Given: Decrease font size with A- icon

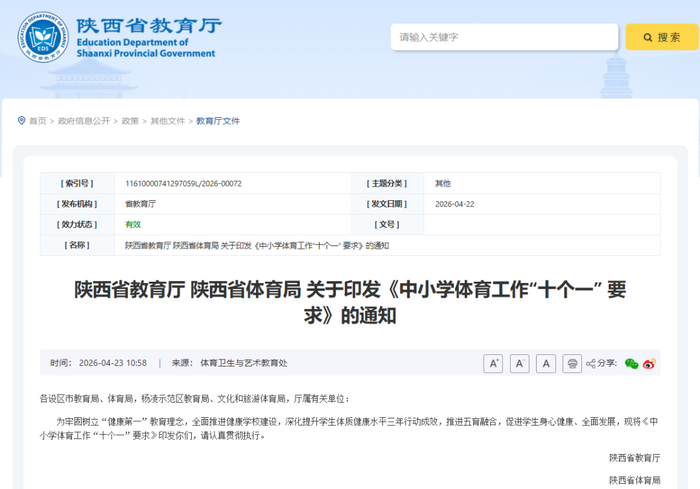Looking at the screenshot, I should (520, 364).
